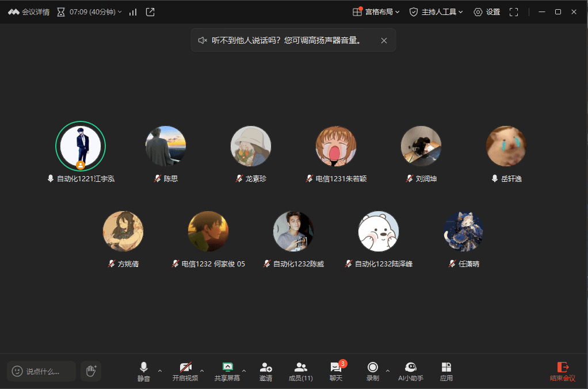This screenshot has width=588, height=389.
Task: Toggle 静音 microphone mute
Action: tap(143, 371)
